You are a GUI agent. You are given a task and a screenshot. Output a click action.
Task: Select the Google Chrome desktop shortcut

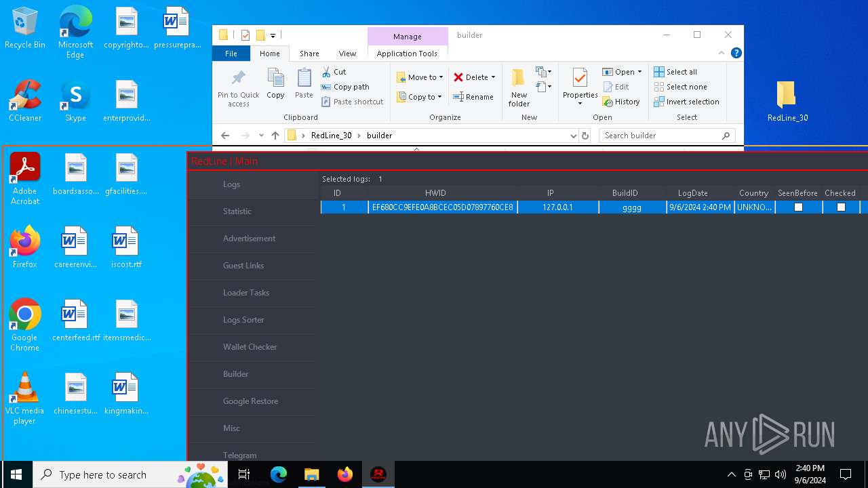tap(25, 325)
